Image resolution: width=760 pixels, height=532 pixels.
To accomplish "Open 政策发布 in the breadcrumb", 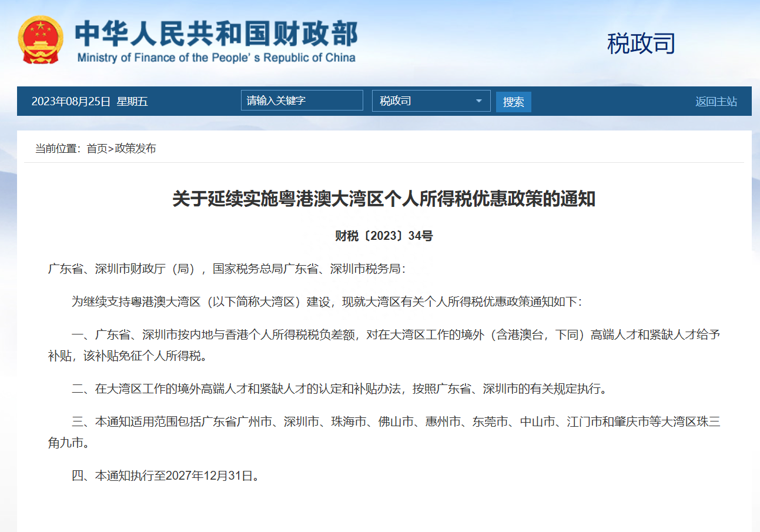I will click(135, 149).
